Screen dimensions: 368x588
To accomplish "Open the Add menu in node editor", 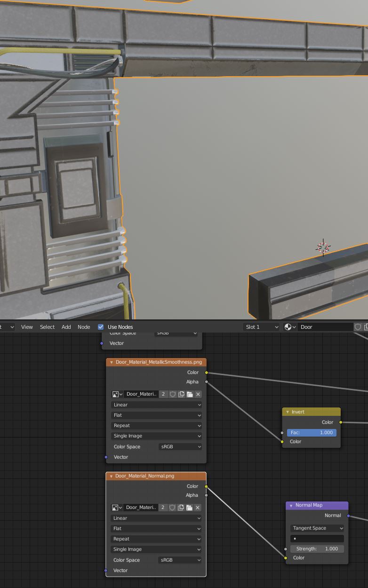I will (66, 327).
